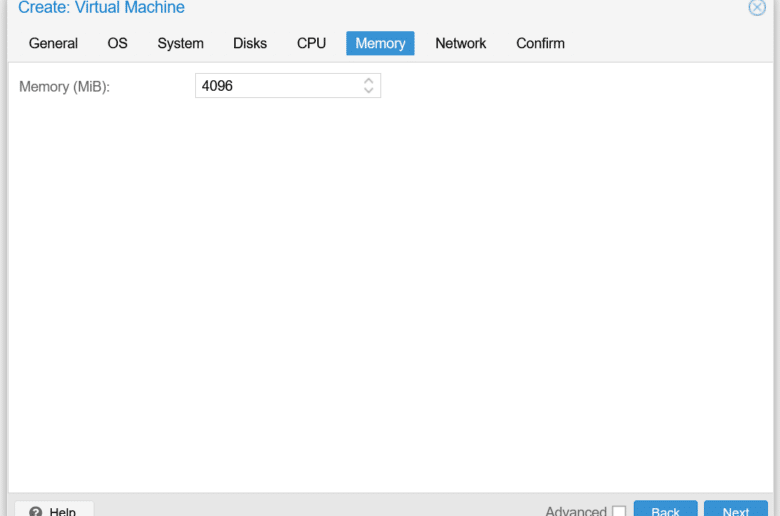Click the Create: Virtual Machine title
The width and height of the screenshot is (780, 516).
101,7
